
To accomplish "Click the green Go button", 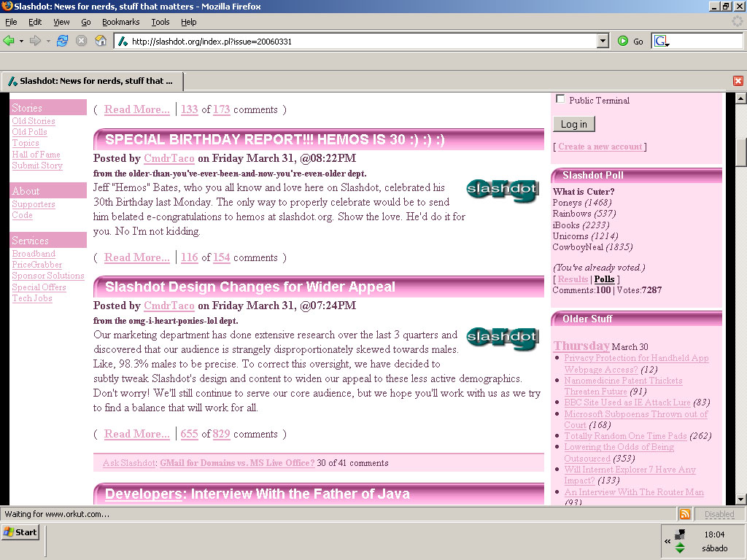I will click(630, 42).
